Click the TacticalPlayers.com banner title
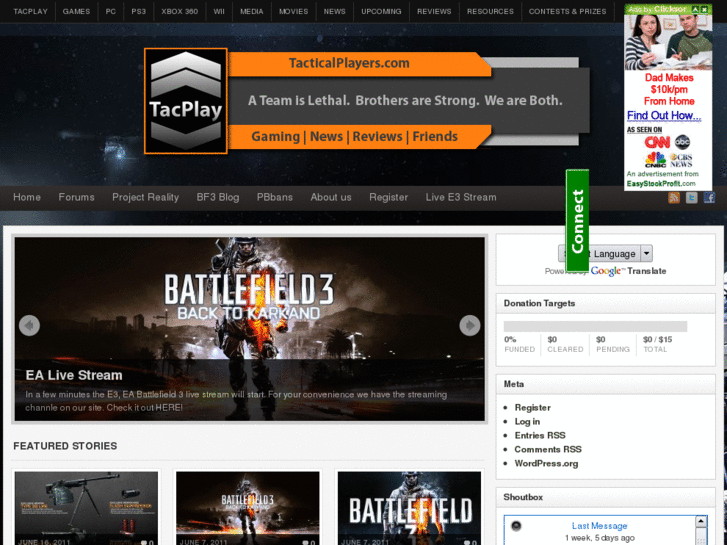Screen dimensions: 727x545 (349, 63)
